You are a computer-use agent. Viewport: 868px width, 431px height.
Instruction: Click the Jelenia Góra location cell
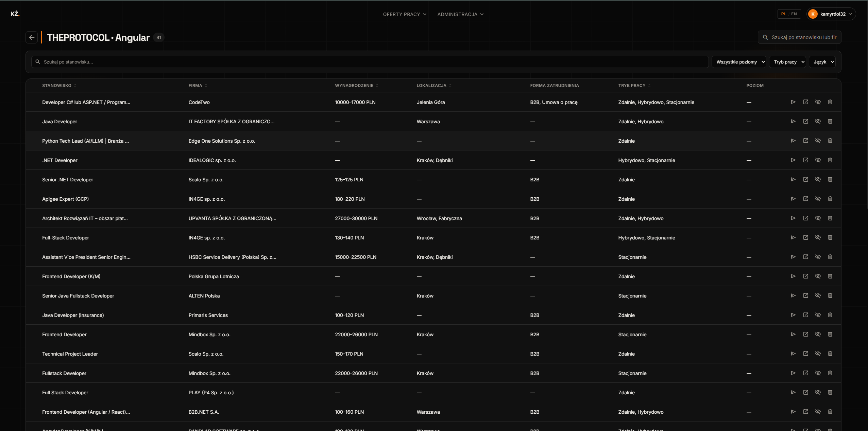tap(431, 102)
